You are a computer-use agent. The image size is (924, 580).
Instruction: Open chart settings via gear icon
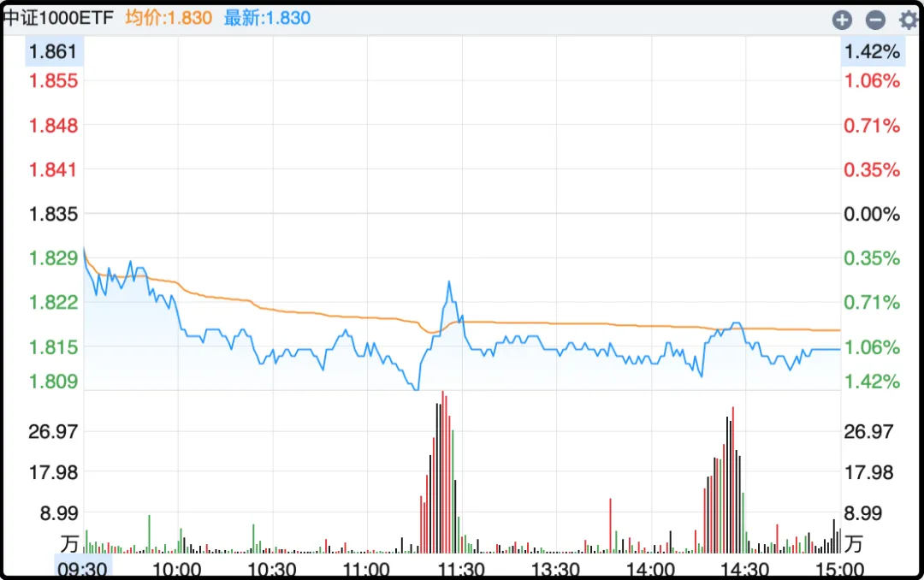coord(907,20)
